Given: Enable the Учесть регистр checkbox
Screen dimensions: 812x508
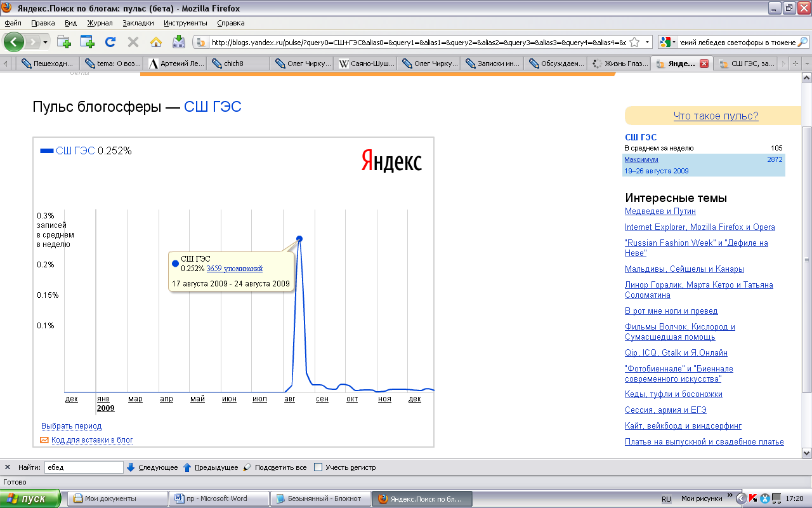Looking at the screenshot, I should [318, 467].
